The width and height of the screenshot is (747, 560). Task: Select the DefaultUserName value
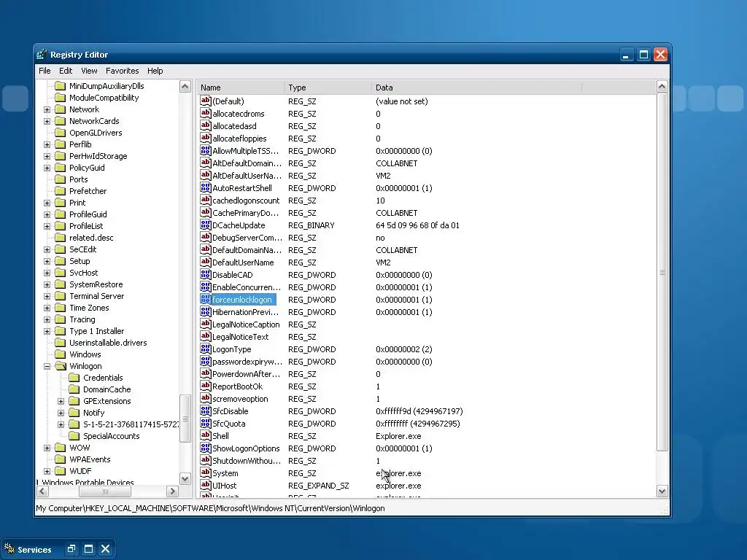(243, 262)
